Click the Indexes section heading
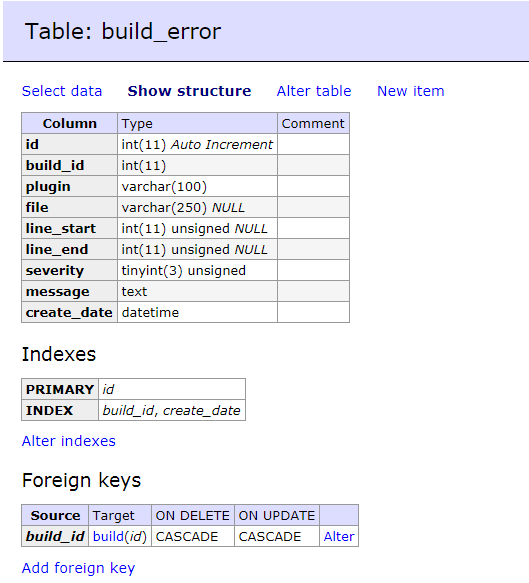 click(x=59, y=354)
